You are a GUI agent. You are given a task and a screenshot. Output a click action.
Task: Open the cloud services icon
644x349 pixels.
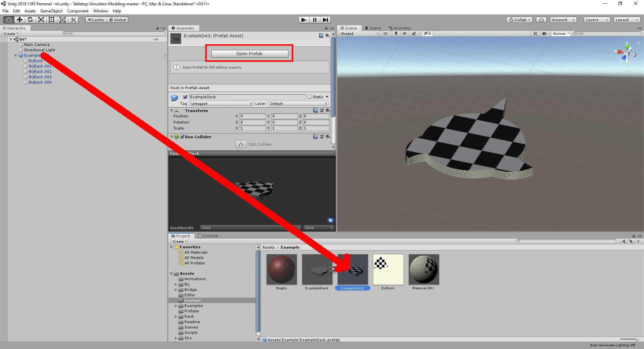click(541, 20)
